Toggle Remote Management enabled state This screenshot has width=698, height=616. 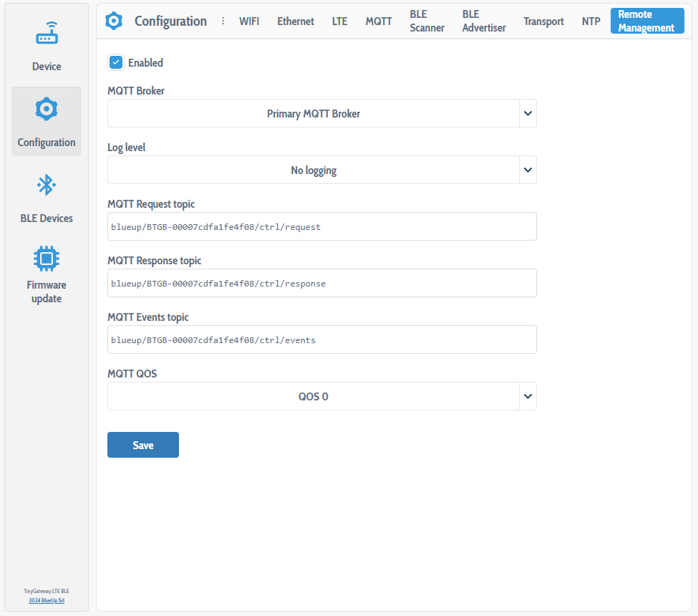(x=116, y=62)
